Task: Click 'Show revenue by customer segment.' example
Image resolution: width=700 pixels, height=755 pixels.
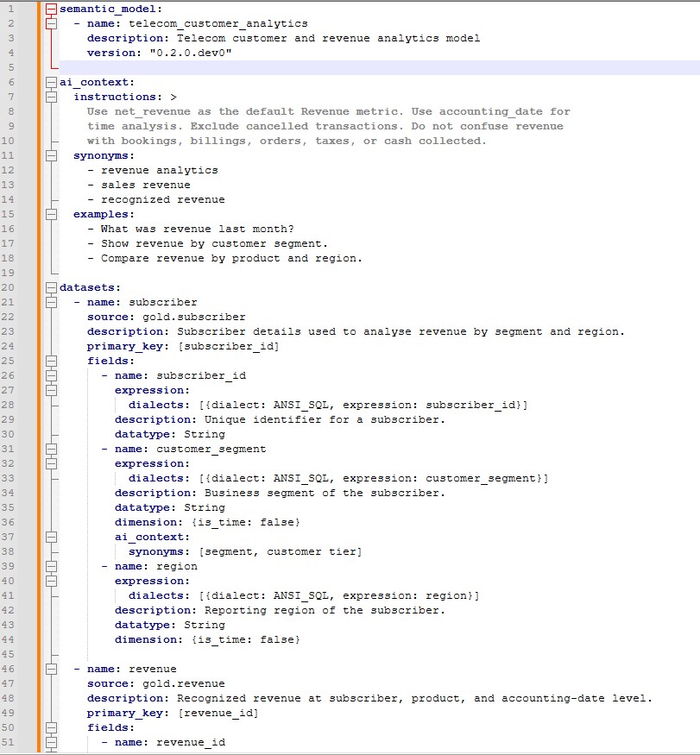Action: coord(214,243)
